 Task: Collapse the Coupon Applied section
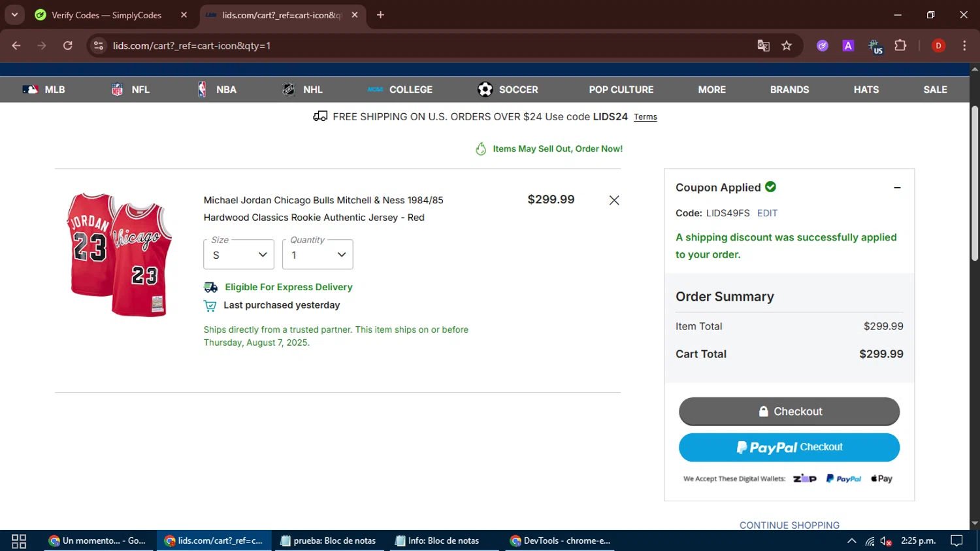pyautogui.click(x=897, y=188)
